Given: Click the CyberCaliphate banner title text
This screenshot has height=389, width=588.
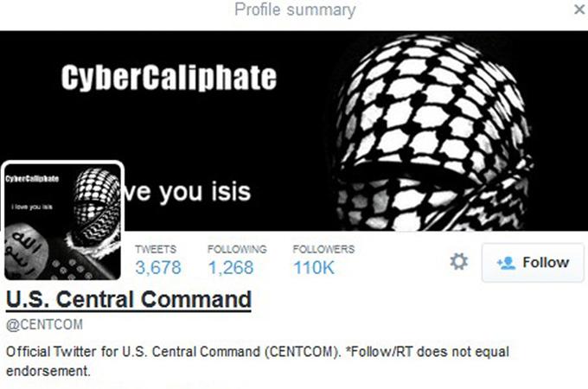Looking at the screenshot, I should point(169,78).
